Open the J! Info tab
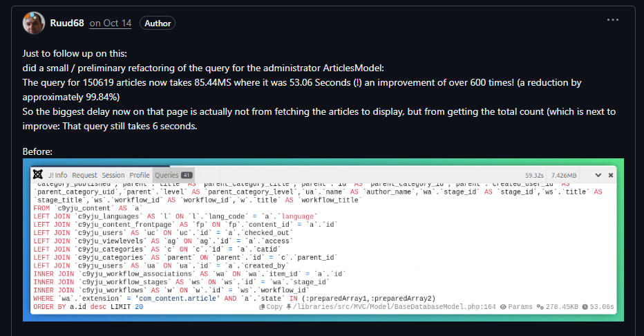 (x=58, y=175)
